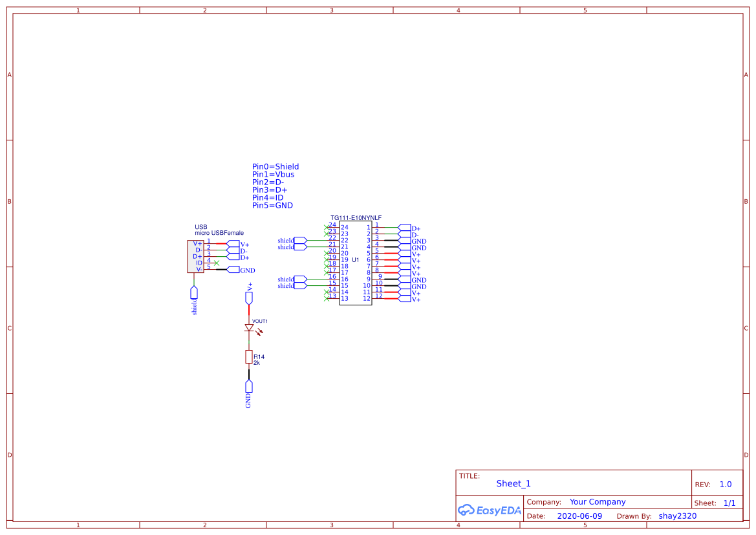Click the V+ net flag above the LED
Viewport: 756px width, 535px height.
tap(248, 296)
